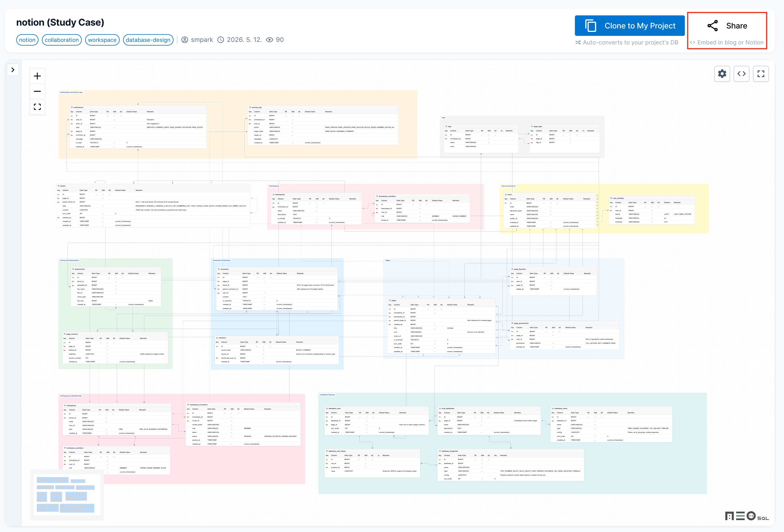Zoom in with the plus button

coord(37,76)
